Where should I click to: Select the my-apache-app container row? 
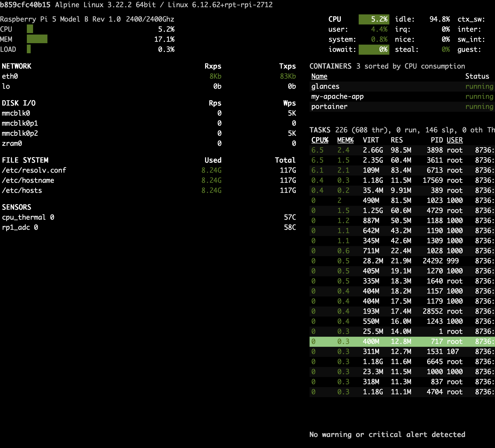point(337,96)
